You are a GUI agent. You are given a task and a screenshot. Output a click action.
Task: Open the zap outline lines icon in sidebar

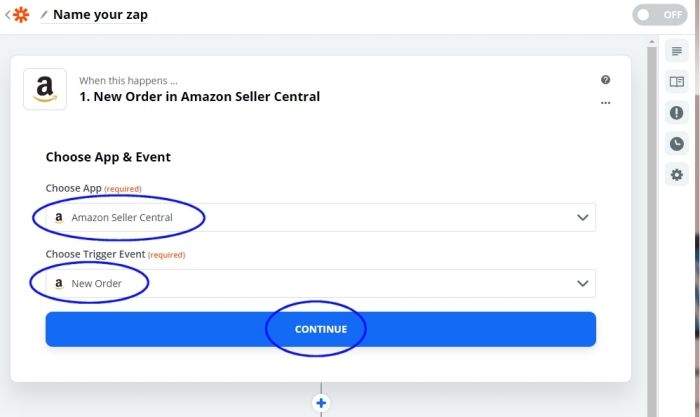[677, 51]
